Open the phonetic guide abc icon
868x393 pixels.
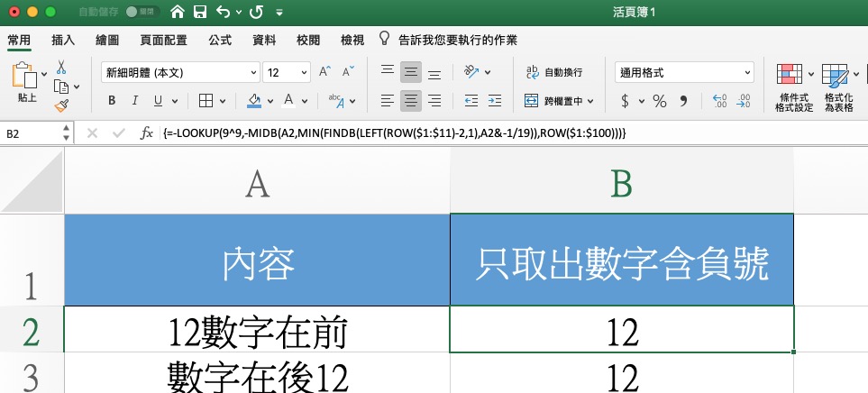(336, 101)
